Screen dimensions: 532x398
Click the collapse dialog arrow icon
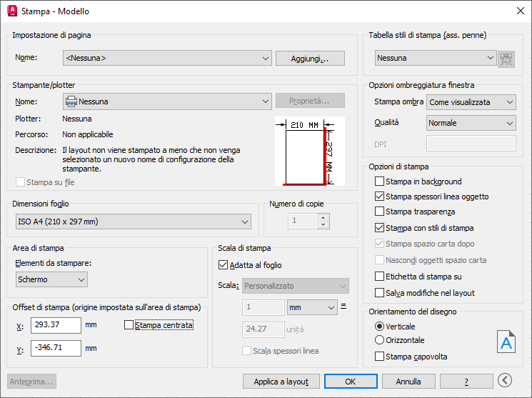click(x=506, y=381)
